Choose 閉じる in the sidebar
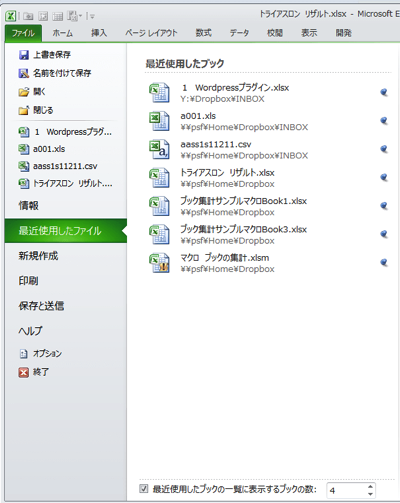Screen dimensions: 400x503 click(x=36, y=110)
